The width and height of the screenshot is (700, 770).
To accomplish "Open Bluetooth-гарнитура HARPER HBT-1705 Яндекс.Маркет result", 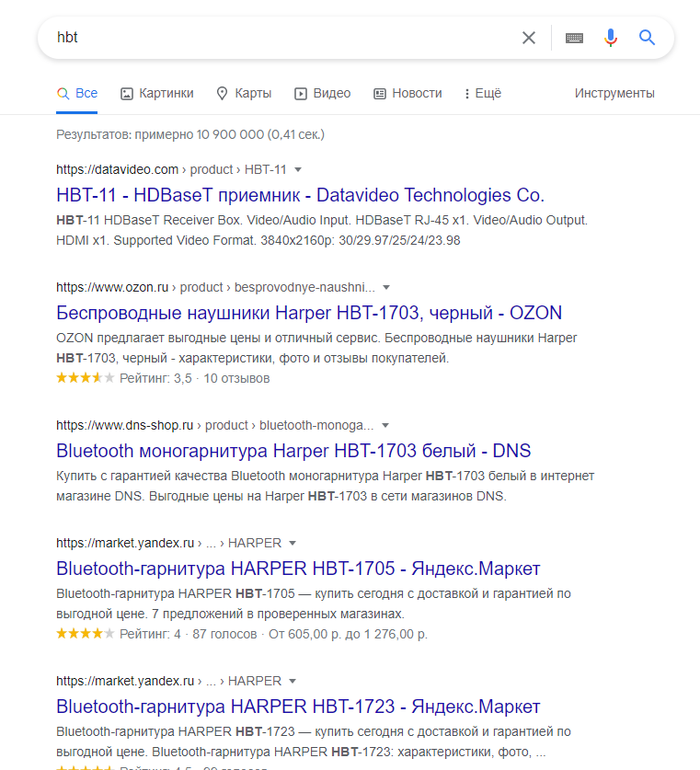I will point(298,569).
